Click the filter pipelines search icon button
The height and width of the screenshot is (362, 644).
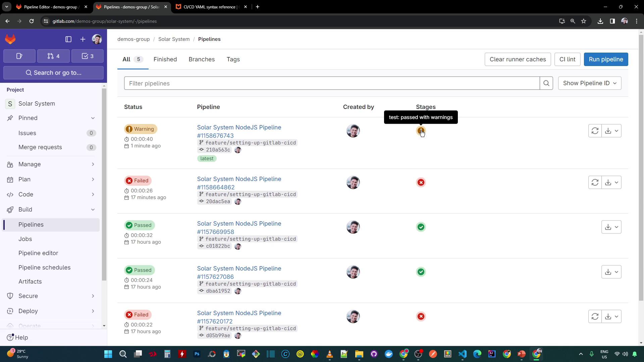pos(546,83)
